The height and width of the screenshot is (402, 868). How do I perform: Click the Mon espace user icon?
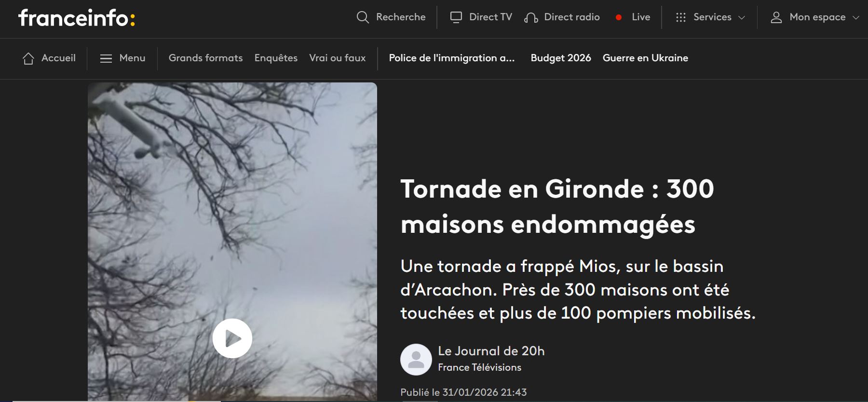[776, 17]
